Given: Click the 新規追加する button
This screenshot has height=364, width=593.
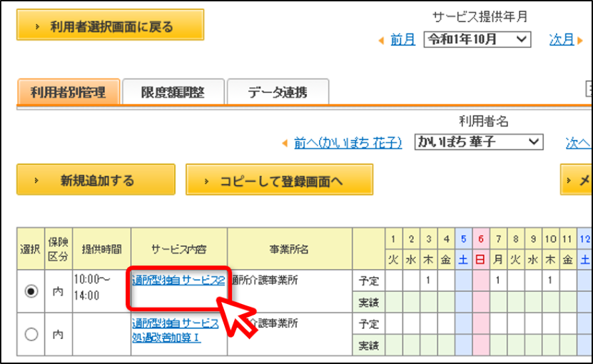Looking at the screenshot, I should click(96, 179).
